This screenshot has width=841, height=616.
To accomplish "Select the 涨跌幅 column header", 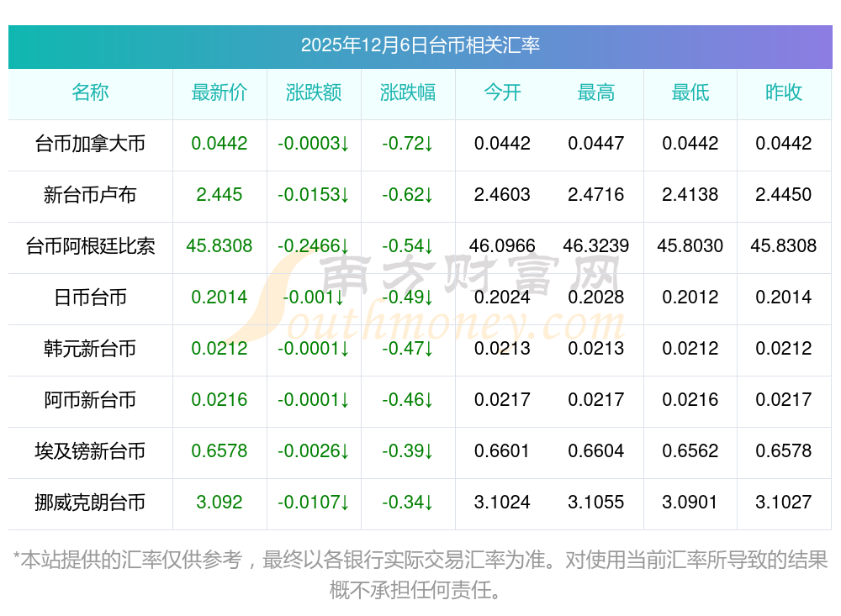I will click(408, 92).
